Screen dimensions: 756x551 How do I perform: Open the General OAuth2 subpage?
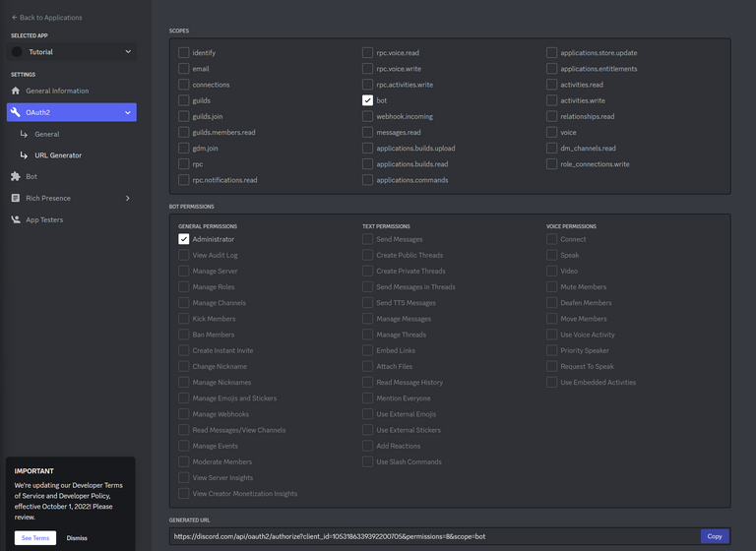click(x=47, y=134)
